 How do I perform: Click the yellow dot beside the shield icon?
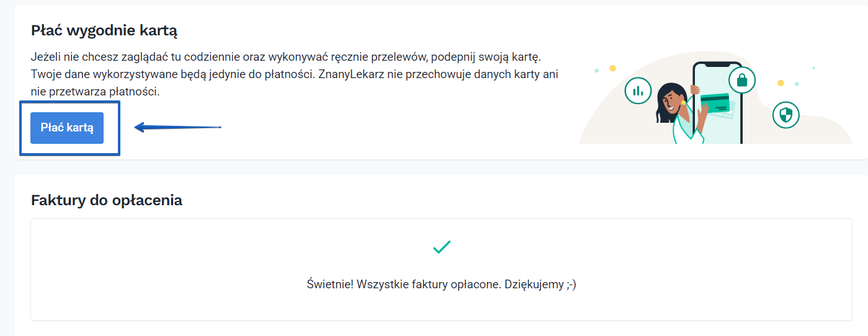pos(781,82)
